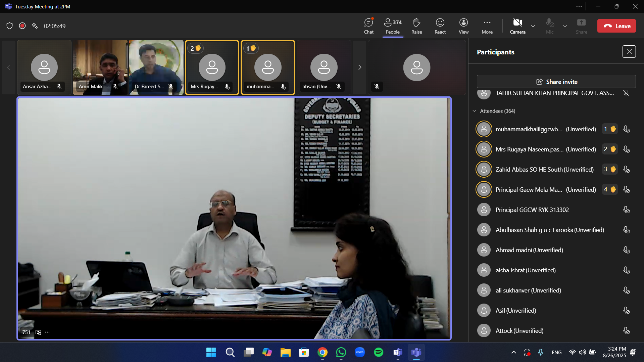
Task: Open the View layout options
Action: point(463,26)
